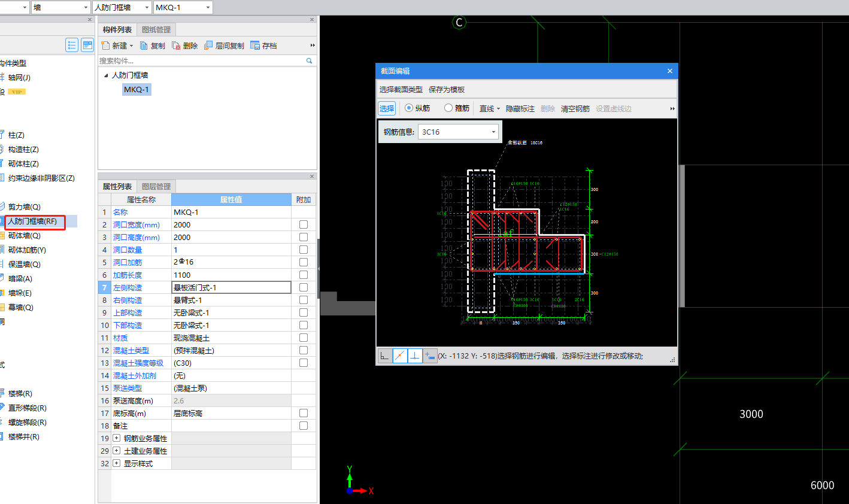
Task: Show more component list toolbar items
Action: tap(313, 45)
